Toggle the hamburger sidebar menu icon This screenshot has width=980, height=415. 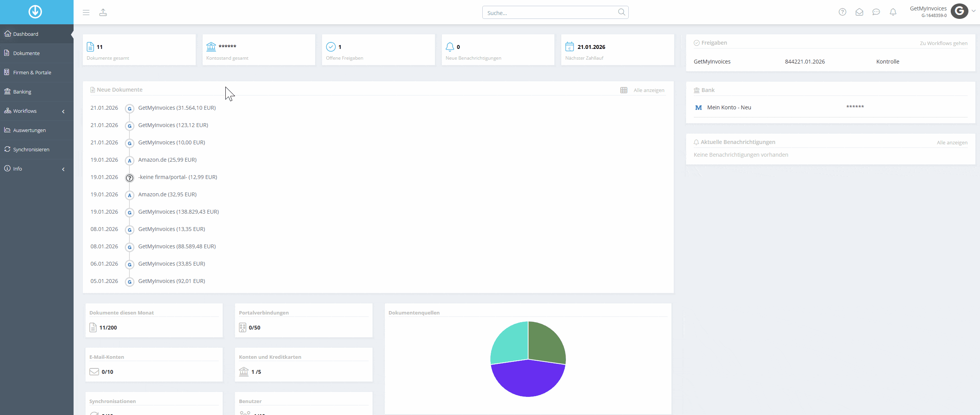(86, 13)
